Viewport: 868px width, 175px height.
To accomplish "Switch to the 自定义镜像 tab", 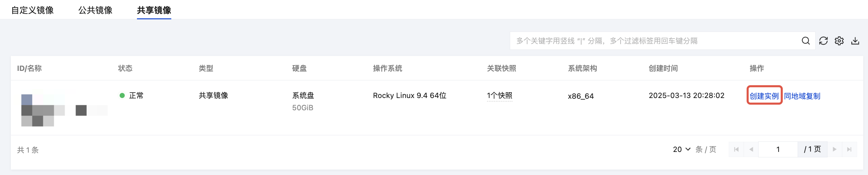I will click(33, 10).
